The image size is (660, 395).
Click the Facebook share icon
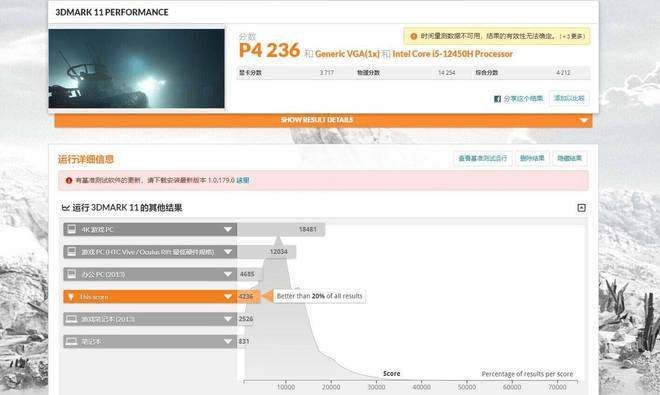[497, 99]
